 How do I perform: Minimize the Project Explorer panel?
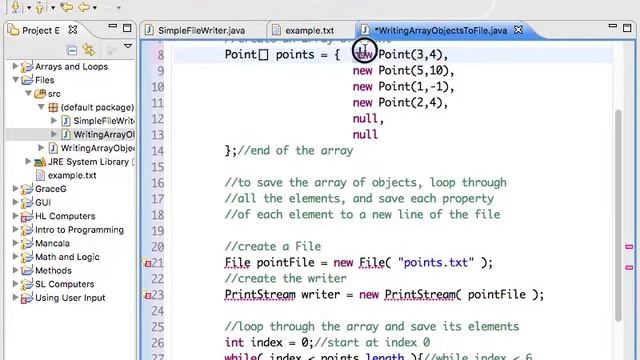[x=113, y=27]
